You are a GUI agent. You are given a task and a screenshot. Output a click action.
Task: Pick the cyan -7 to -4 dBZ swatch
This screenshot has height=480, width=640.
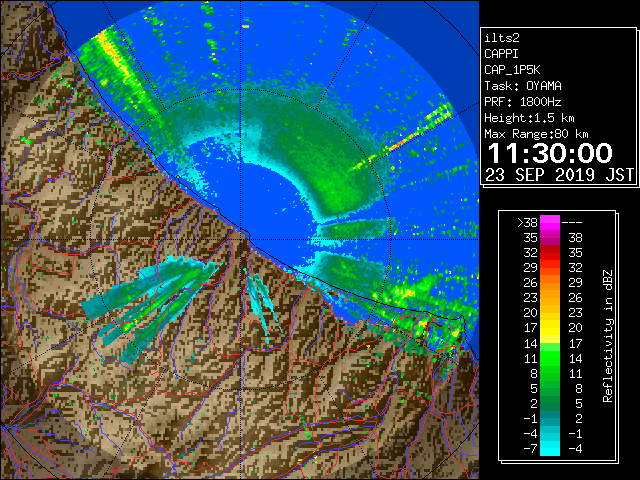click(550, 448)
